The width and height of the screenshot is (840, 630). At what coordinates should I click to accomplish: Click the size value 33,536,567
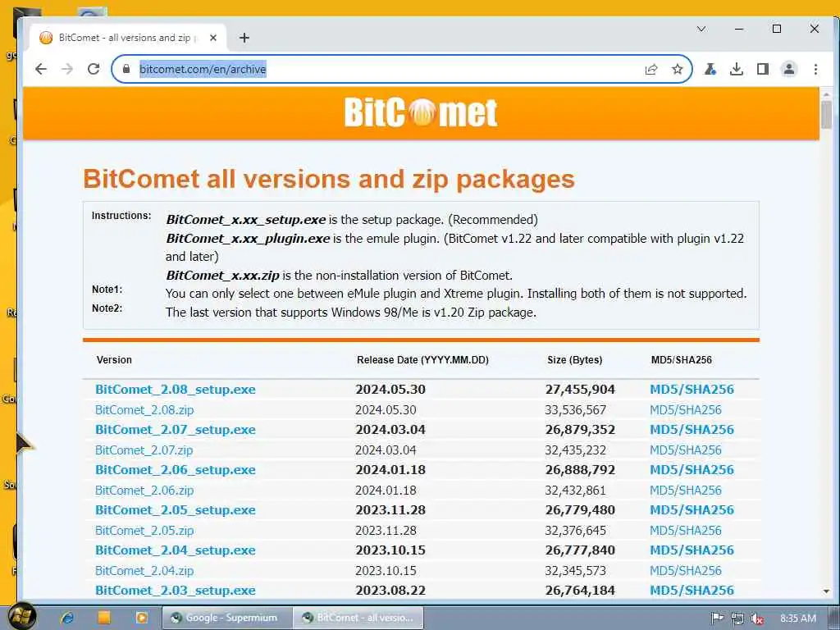pos(575,410)
